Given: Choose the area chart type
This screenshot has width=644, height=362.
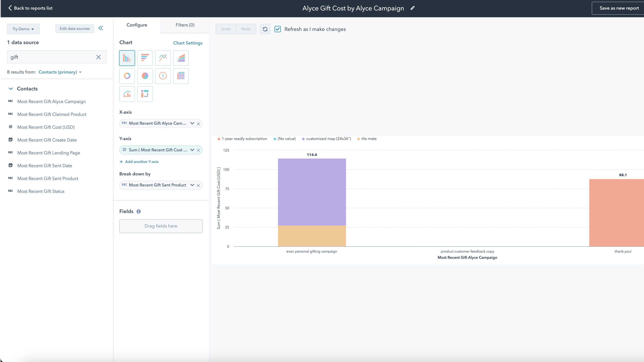Looking at the screenshot, I should (x=181, y=58).
